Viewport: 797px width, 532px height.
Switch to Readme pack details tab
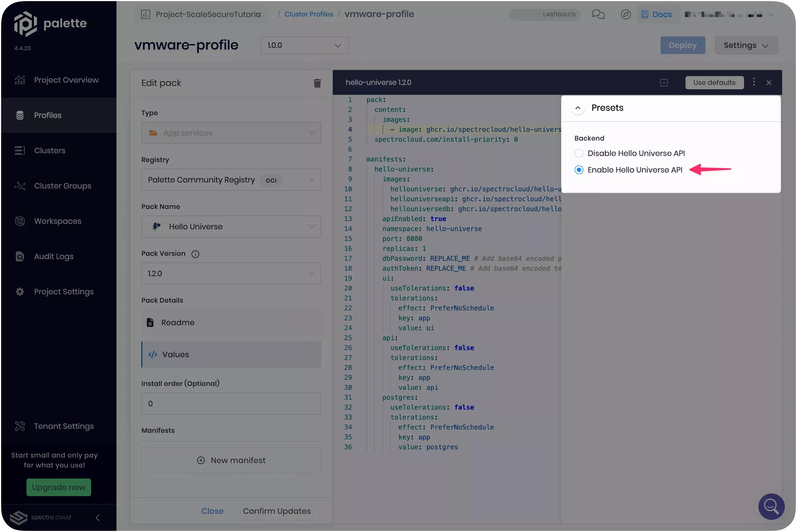coord(178,323)
